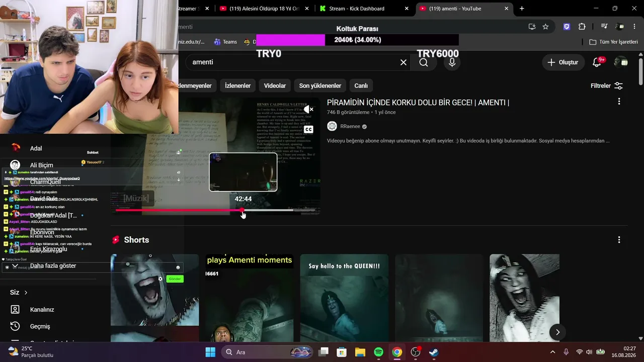Viewport: 644px width, 362px height.
Task: Click the Oluştur create button
Action: tap(563, 62)
